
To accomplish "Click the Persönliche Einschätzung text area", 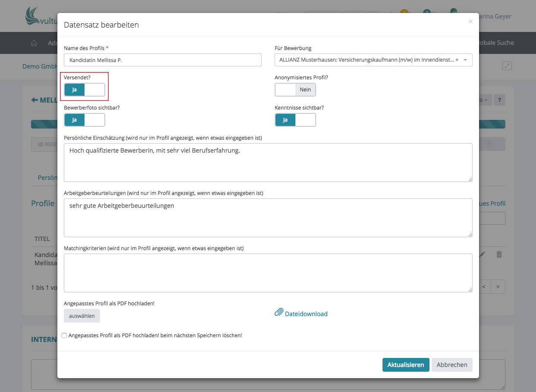I will (268, 163).
